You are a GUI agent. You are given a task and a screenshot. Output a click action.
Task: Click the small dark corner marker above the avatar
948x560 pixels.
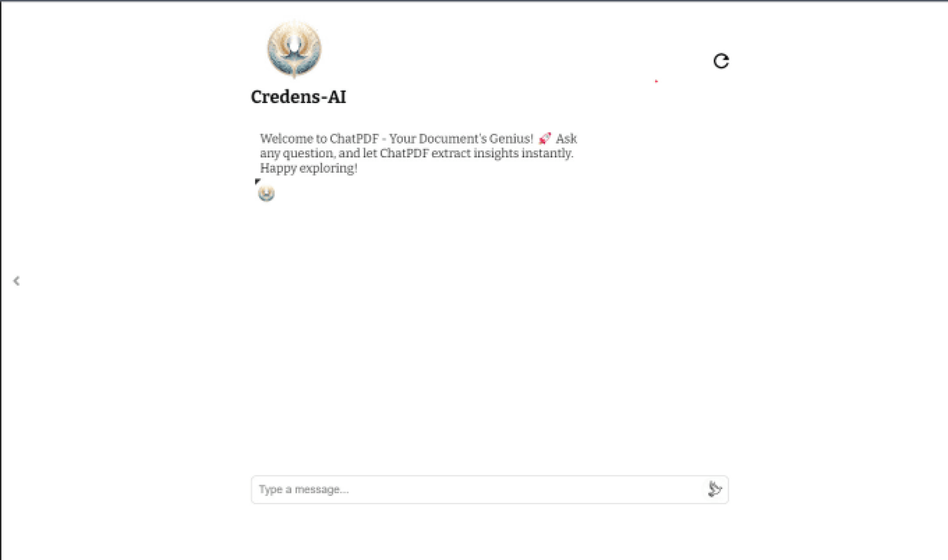257,181
